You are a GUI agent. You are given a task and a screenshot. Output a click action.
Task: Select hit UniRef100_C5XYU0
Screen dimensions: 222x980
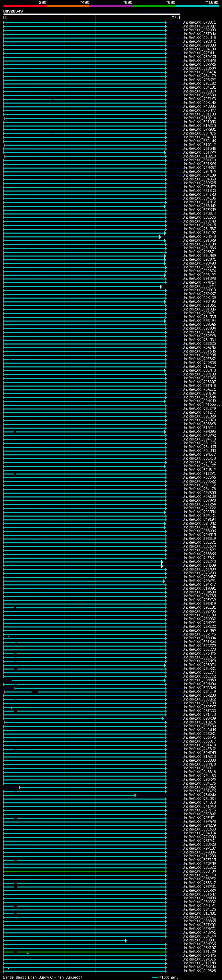(x=199, y=967)
